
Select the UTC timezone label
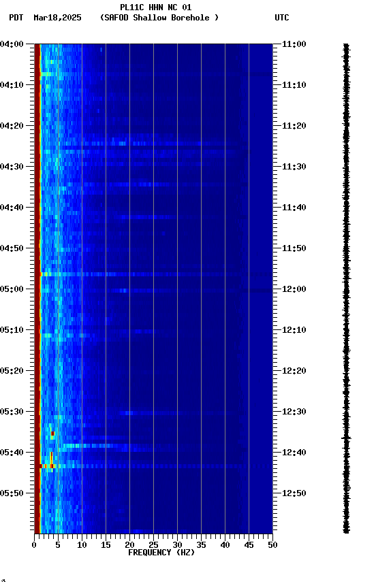click(x=282, y=18)
